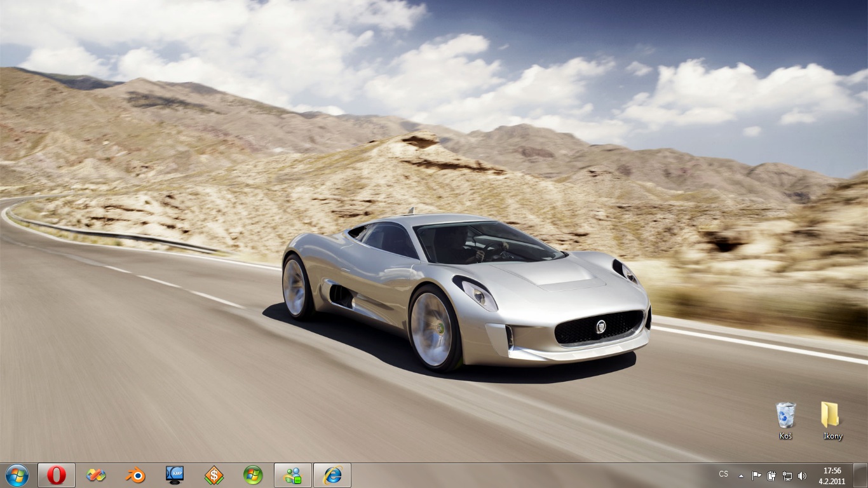Launch the Opera browser from taskbar
The width and height of the screenshot is (868, 488).
[57, 475]
